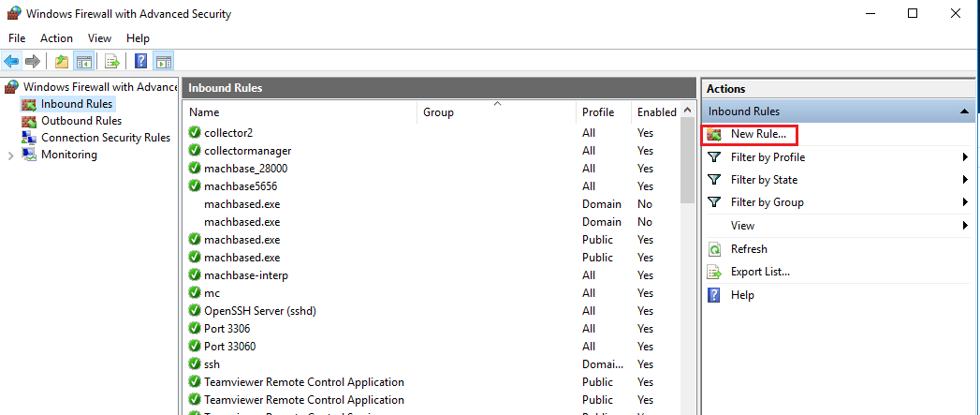Image resolution: width=980 pixels, height=415 pixels.
Task: Open Help via blue question-mark toolbar icon
Action: pyautogui.click(x=140, y=62)
